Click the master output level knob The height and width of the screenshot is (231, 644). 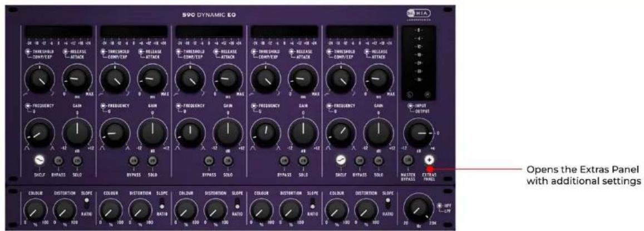tap(418, 134)
